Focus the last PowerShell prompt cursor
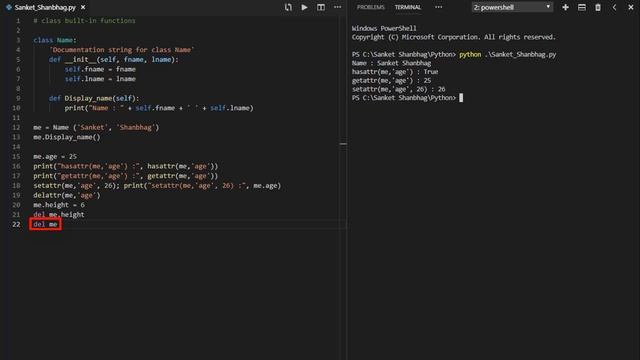Image resolution: width=640 pixels, height=360 pixels. (461, 98)
